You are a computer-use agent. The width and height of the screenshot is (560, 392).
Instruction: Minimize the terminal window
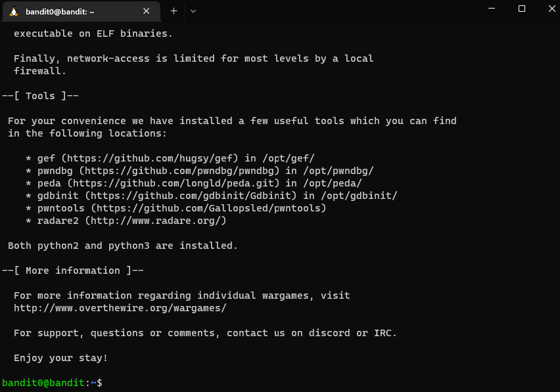(492, 9)
